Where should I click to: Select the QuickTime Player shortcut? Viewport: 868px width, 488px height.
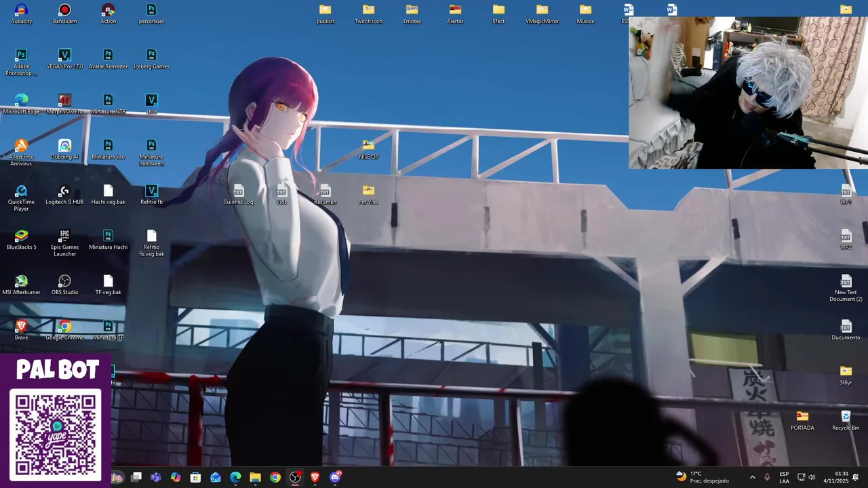(x=21, y=198)
